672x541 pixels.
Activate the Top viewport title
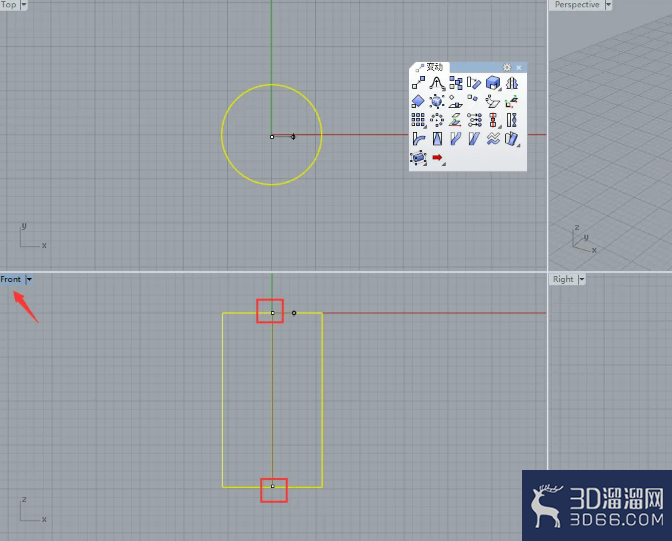pyautogui.click(x=9, y=5)
